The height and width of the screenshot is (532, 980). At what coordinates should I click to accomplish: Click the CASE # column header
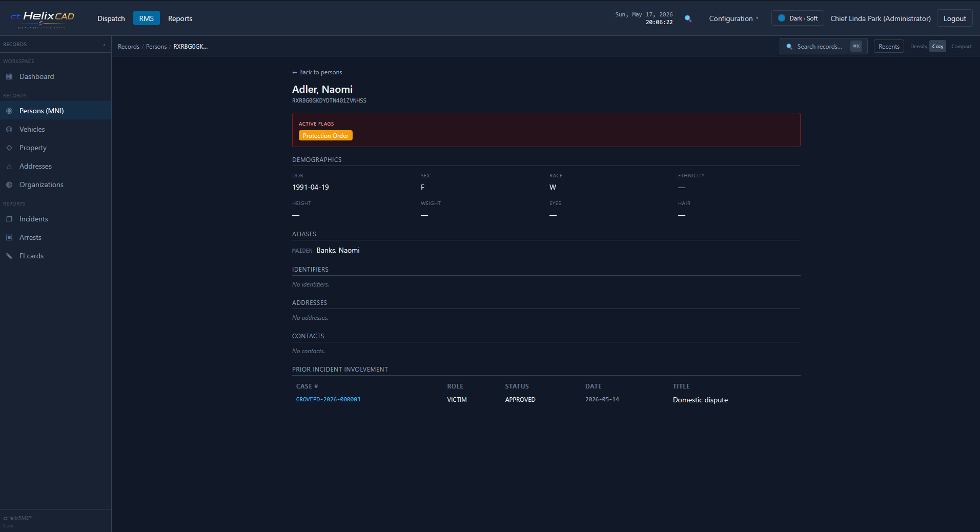pyautogui.click(x=307, y=386)
